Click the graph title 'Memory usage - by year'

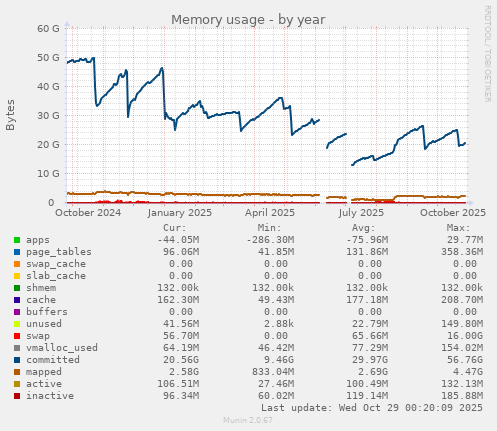(x=248, y=20)
